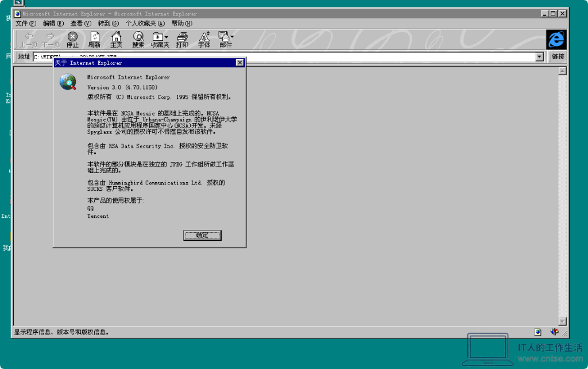Click the copyright 版权所有 Microsoft Corp line
This screenshot has width=588, height=369.
point(160,97)
